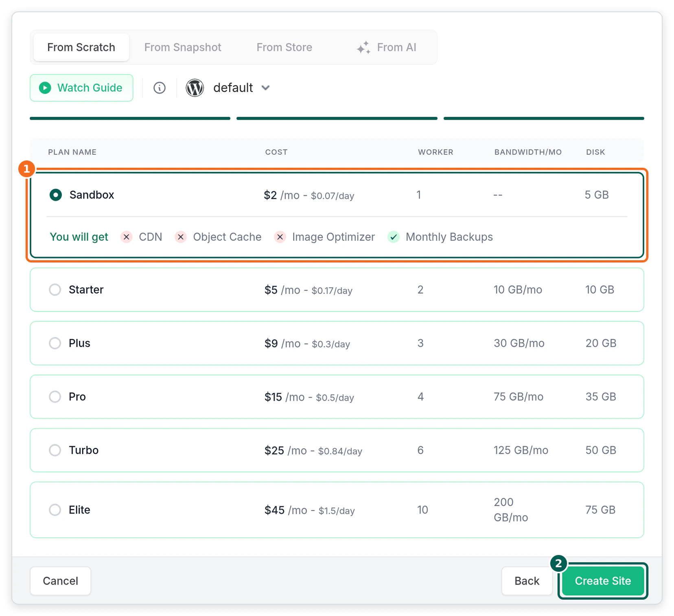This screenshot has height=616, width=674.
Task: Click the DISK column header
Action: pyautogui.click(x=595, y=152)
